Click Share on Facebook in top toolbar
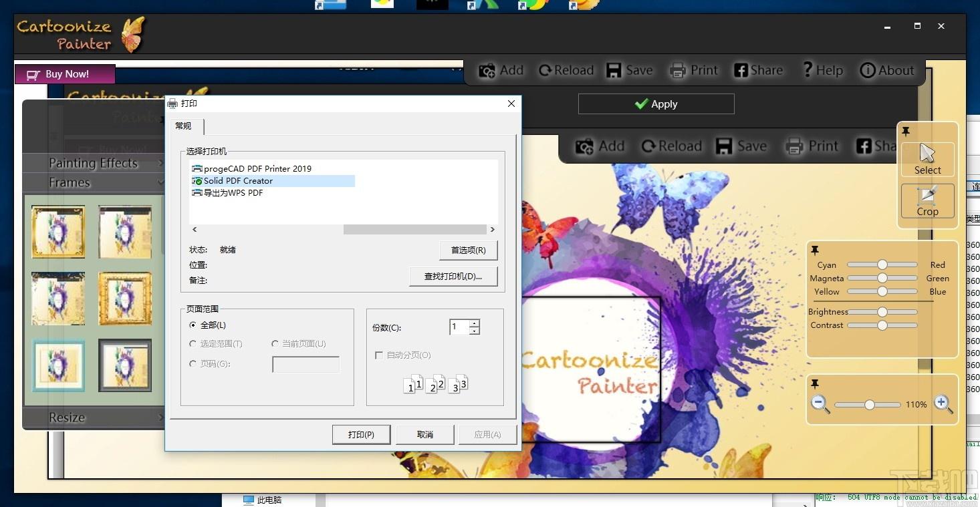980x507 pixels. [x=758, y=71]
